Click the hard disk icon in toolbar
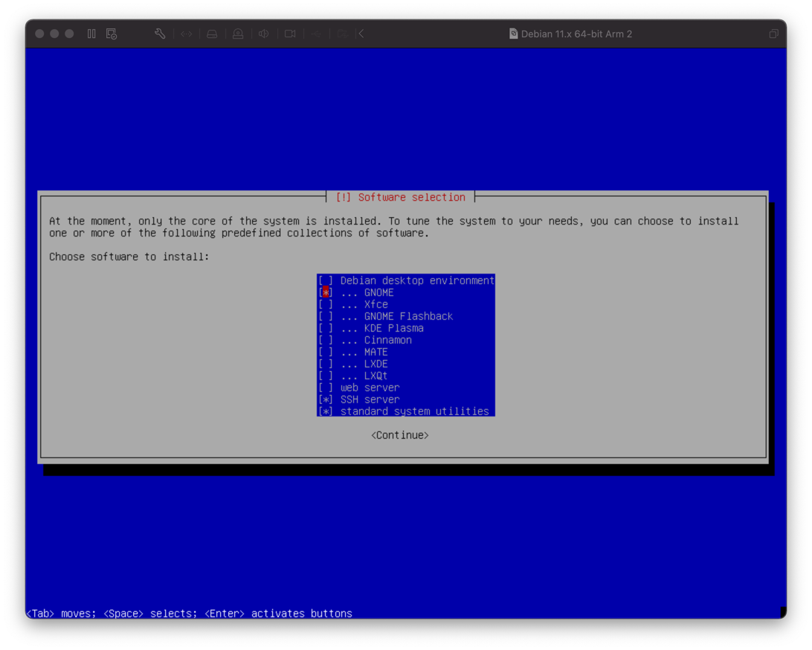The image size is (812, 650). point(212,33)
